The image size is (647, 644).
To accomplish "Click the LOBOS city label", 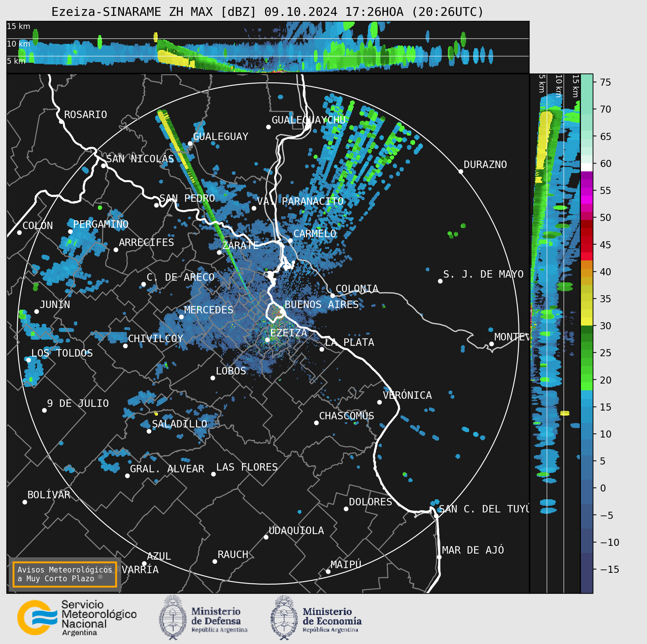I will 231,371.
